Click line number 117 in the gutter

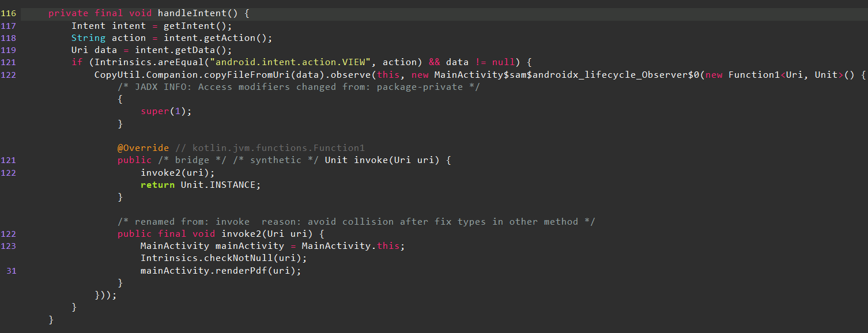(9, 25)
